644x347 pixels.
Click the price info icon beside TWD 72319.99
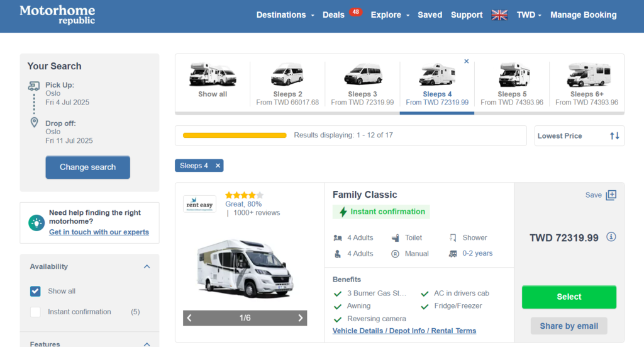611,237
